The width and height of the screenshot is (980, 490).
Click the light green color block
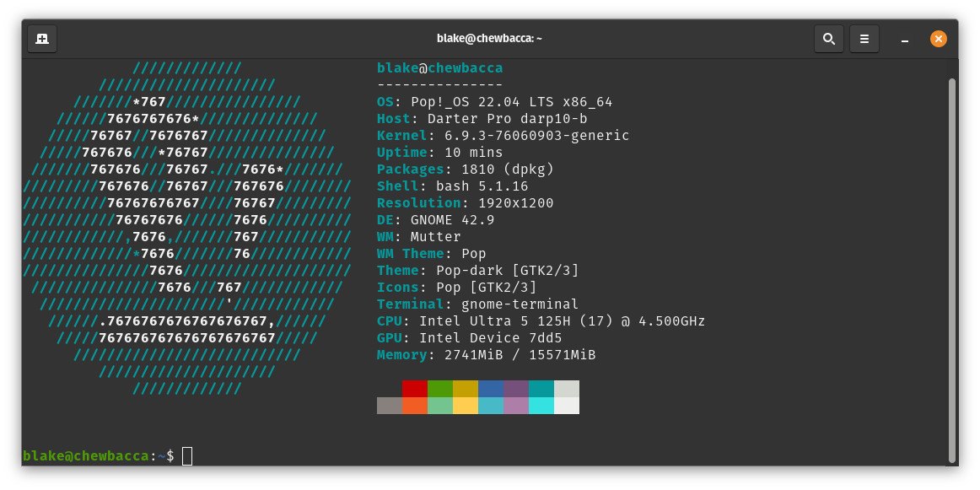pyautogui.click(x=440, y=406)
